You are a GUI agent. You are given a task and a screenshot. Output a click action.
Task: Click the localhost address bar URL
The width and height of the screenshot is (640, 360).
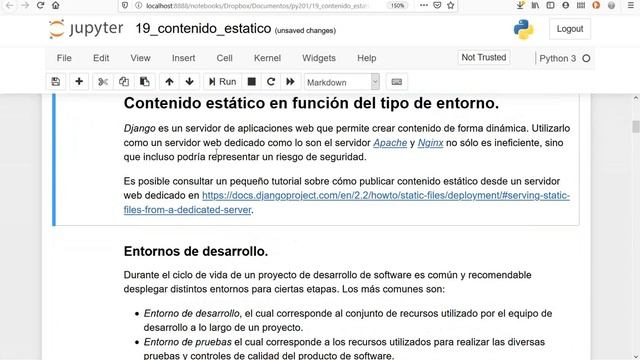click(257, 6)
